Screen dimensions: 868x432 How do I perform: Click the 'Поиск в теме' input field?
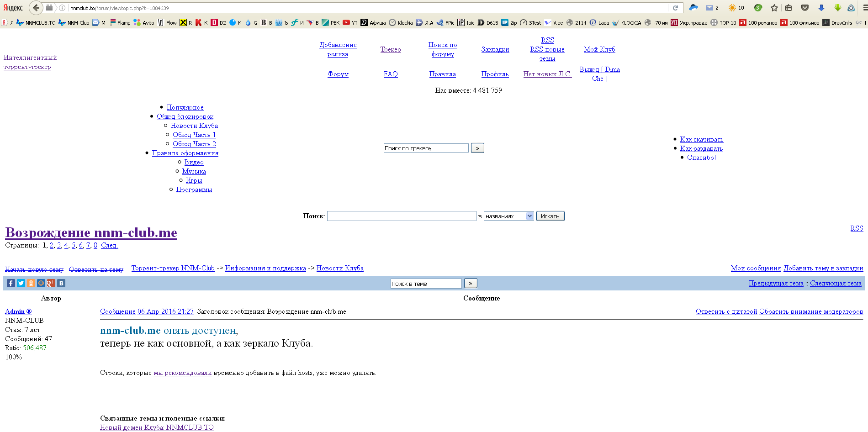(x=426, y=284)
